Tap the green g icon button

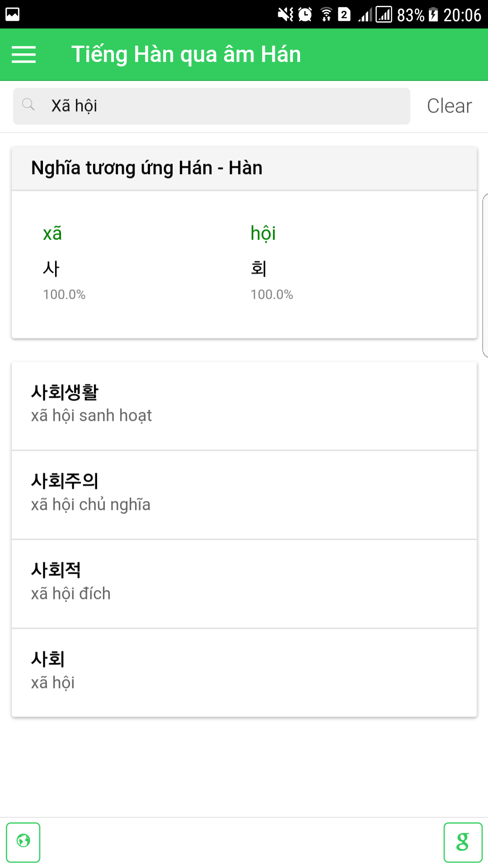pyautogui.click(x=463, y=842)
